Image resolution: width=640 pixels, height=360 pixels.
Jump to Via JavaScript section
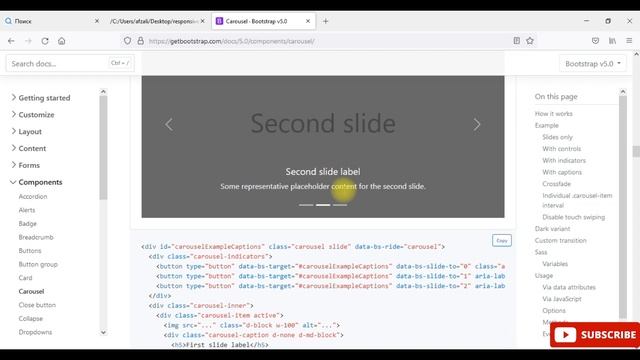[562, 299]
